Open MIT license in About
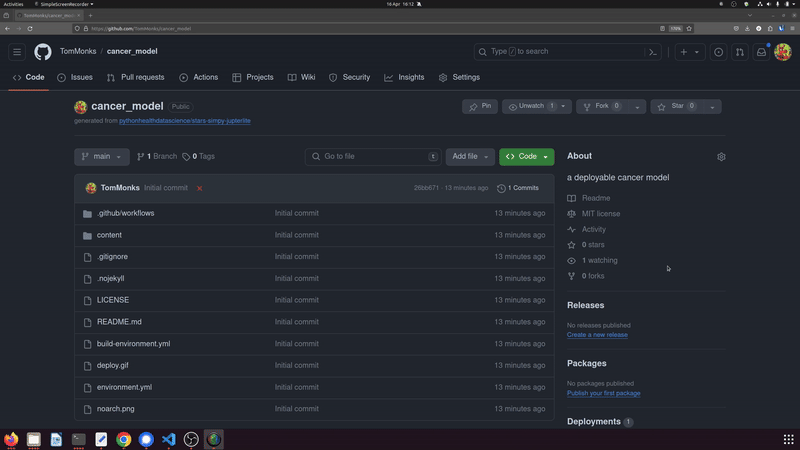The height and width of the screenshot is (450, 800). (601, 214)
